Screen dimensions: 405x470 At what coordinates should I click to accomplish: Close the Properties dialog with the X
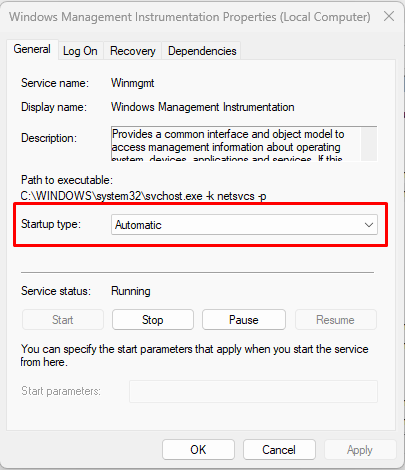point(389,16)
